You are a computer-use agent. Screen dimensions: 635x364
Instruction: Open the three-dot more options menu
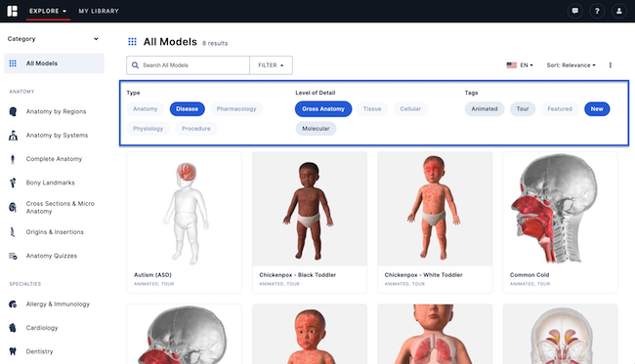pyautogui.click(x=611, y=65)
